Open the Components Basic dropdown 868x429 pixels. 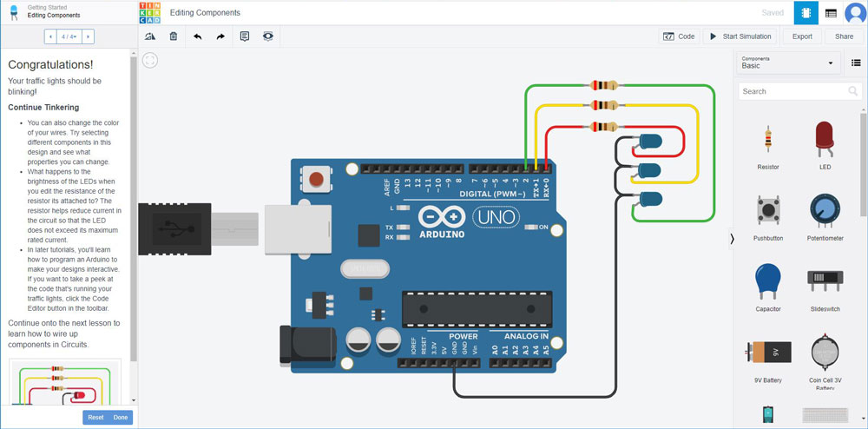click(789, 63)
